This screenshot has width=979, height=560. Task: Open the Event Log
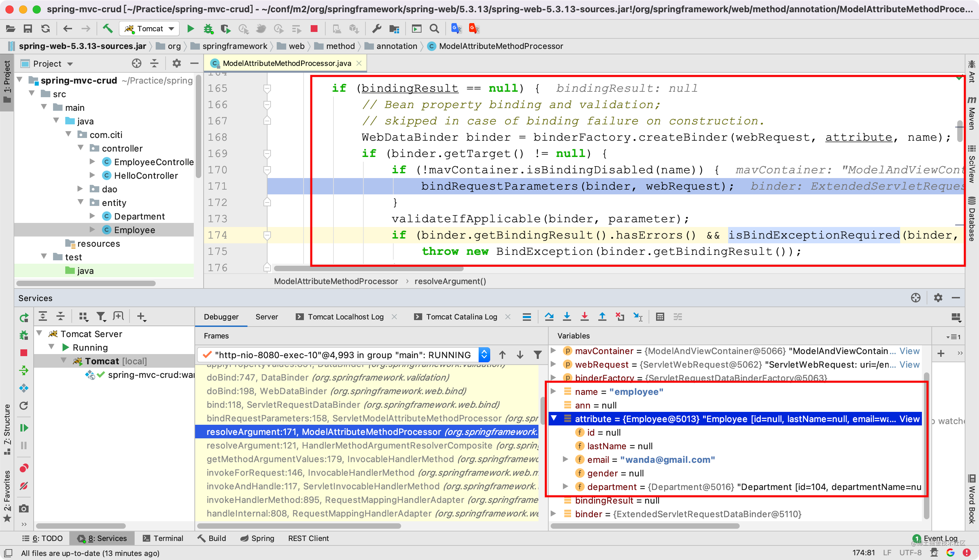click(x=935, y=539)
